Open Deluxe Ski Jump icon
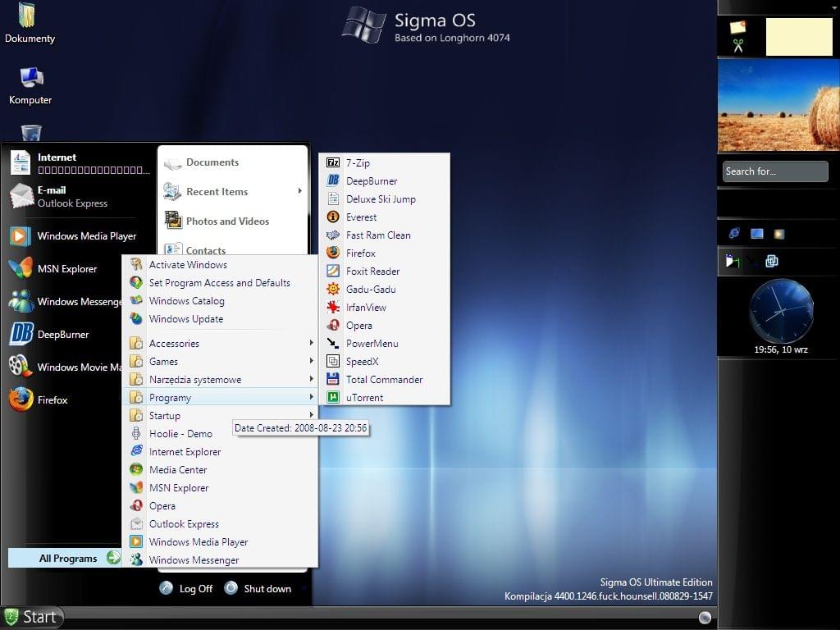Screen dimensions: 840x630 coord(333,199)
